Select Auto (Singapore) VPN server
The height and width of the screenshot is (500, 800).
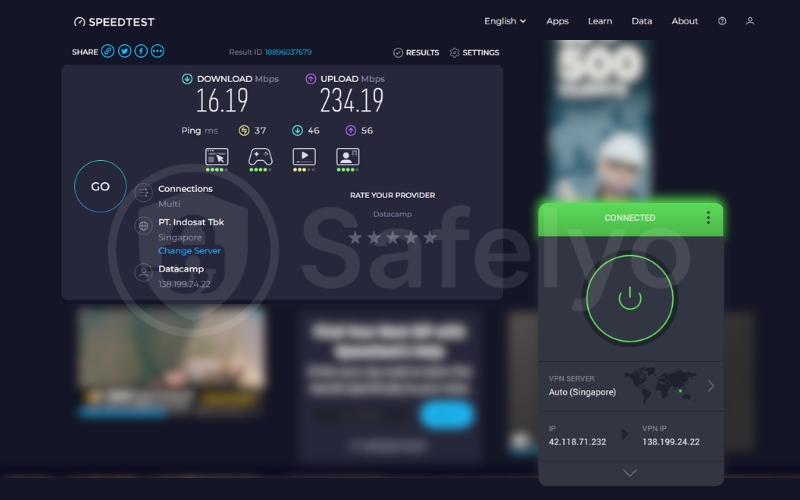click(631, 386)
